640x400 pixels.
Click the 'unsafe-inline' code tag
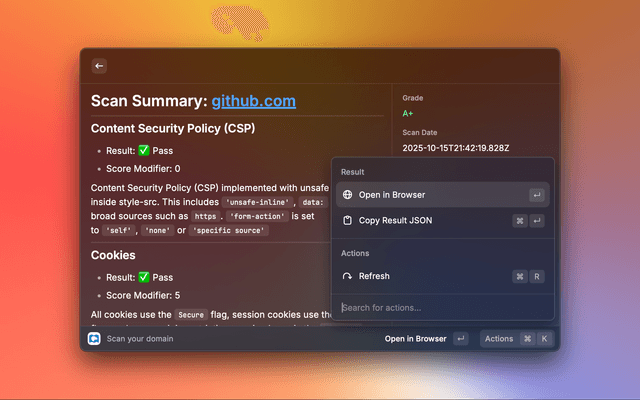point(255,201)
